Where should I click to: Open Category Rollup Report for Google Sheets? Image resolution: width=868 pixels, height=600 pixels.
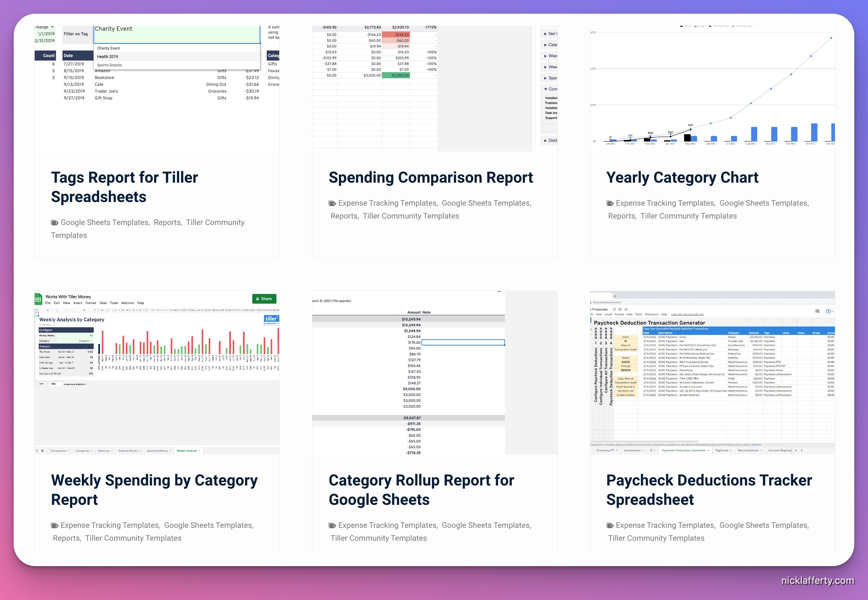421,490
